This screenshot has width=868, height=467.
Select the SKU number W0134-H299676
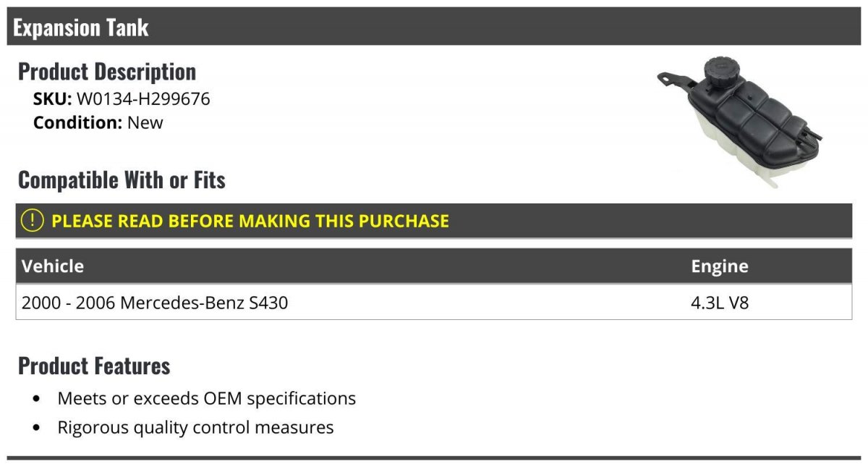(x=143, y=98)
